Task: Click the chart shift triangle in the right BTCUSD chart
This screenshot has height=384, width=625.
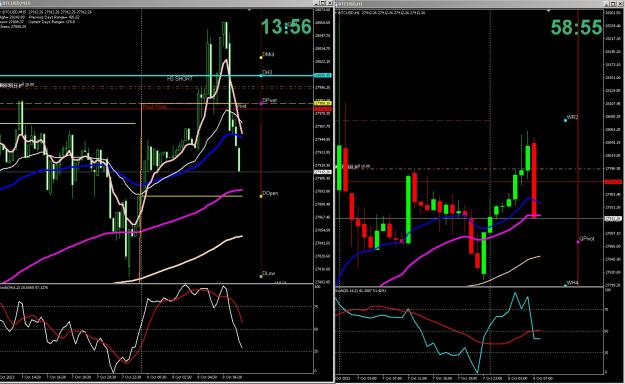Action: (549, 10)
